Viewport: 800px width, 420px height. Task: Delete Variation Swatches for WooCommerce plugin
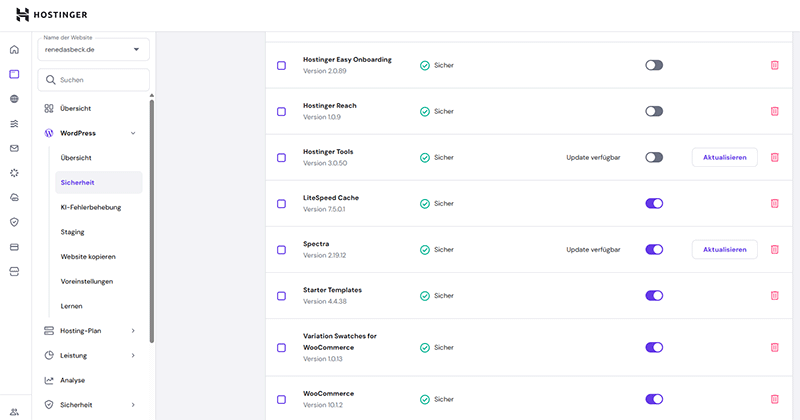coord(774,348)
